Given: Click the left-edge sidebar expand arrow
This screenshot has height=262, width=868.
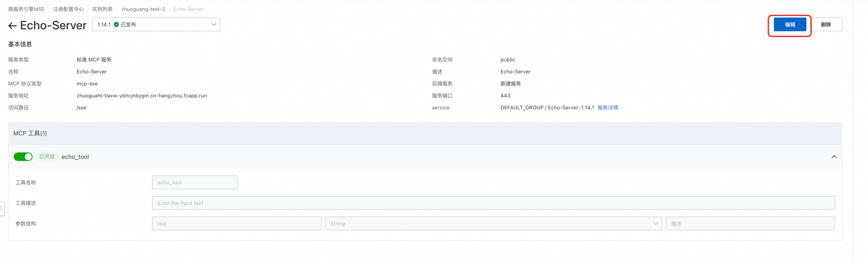Looking at the screenshot, I should (x=2, y=208).
